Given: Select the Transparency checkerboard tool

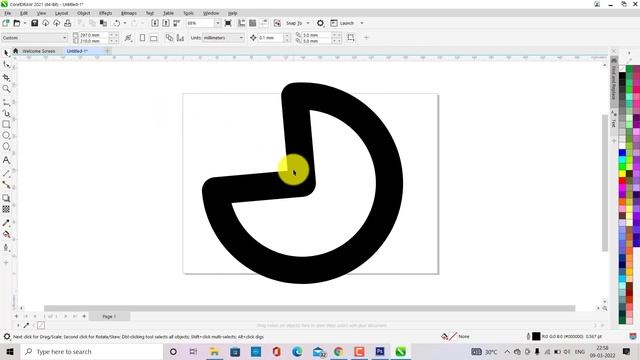Looking at the screenshot, I should pos(6,209).
